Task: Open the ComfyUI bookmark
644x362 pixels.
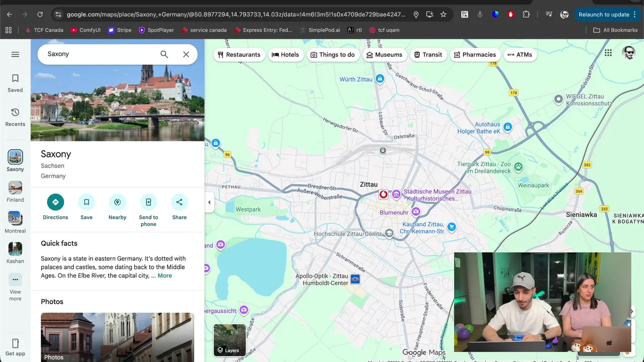Action: [86, 30]
